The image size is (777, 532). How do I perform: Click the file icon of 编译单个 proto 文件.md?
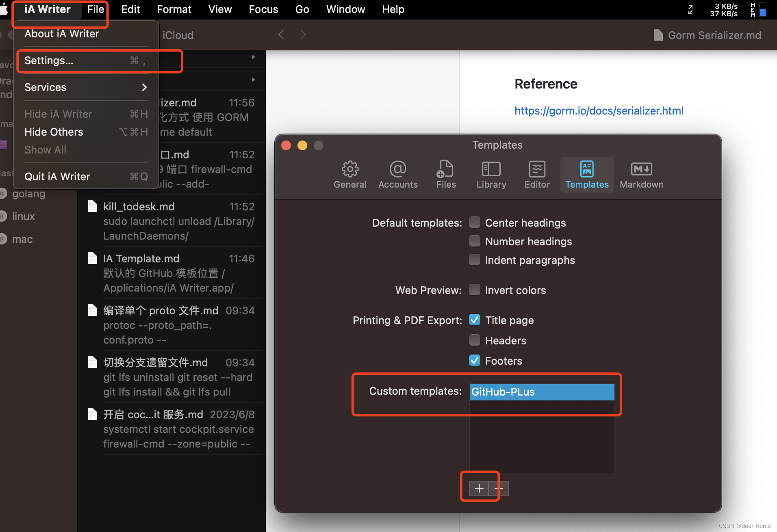coord(93,310)
